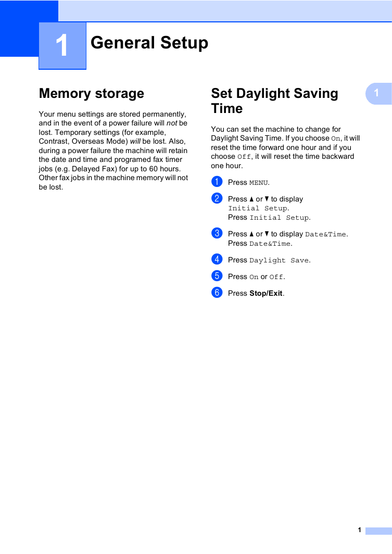The image size is (392, 554).
Task: Click the step 1 circle icon
Action: 217,182
